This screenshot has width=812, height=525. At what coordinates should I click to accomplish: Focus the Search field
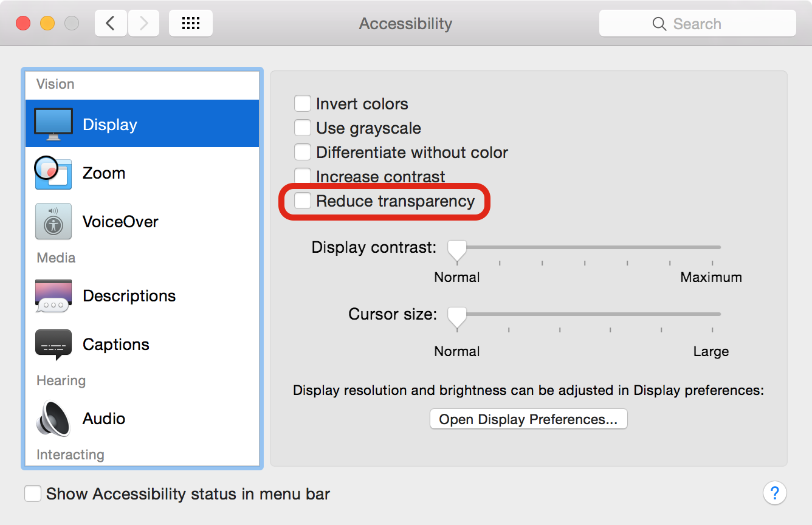(698, 24)
